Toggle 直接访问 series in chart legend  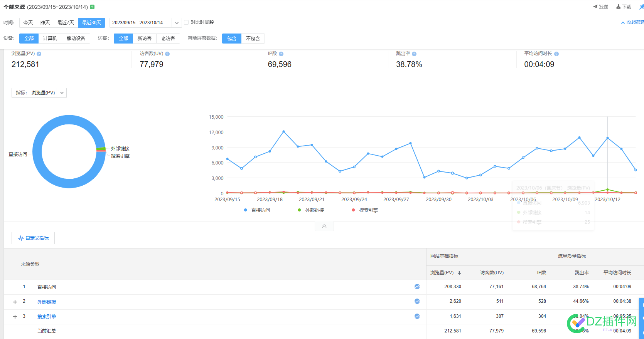click(257, 210)
